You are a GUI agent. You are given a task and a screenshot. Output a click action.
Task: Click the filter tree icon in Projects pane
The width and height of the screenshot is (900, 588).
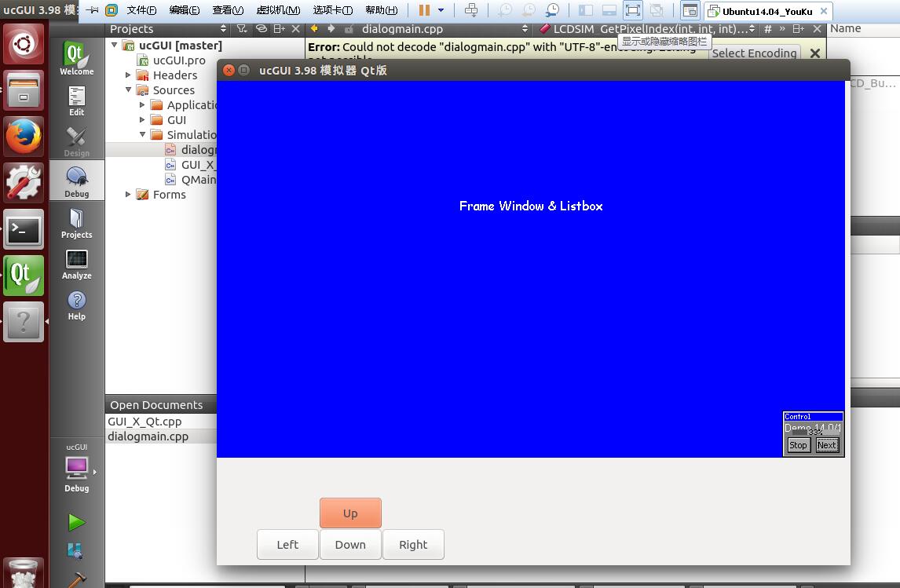(242, 29)
